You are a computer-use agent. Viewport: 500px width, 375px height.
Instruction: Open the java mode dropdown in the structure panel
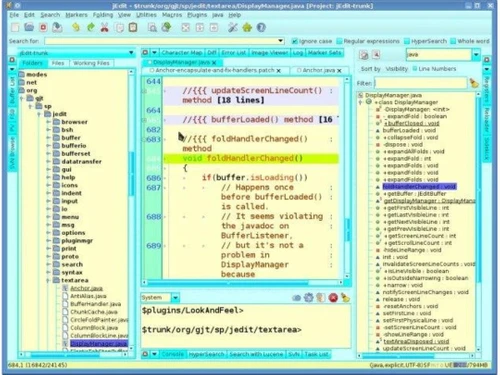[x=476, y=54]
